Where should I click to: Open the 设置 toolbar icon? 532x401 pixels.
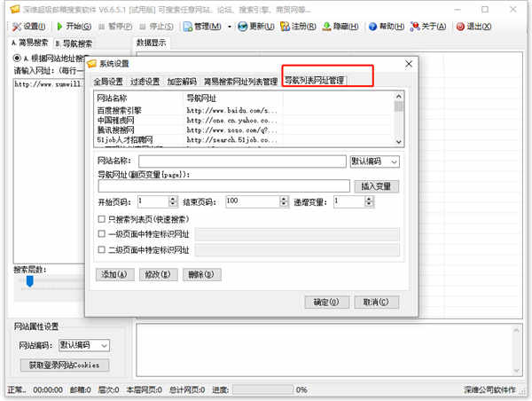29,27
